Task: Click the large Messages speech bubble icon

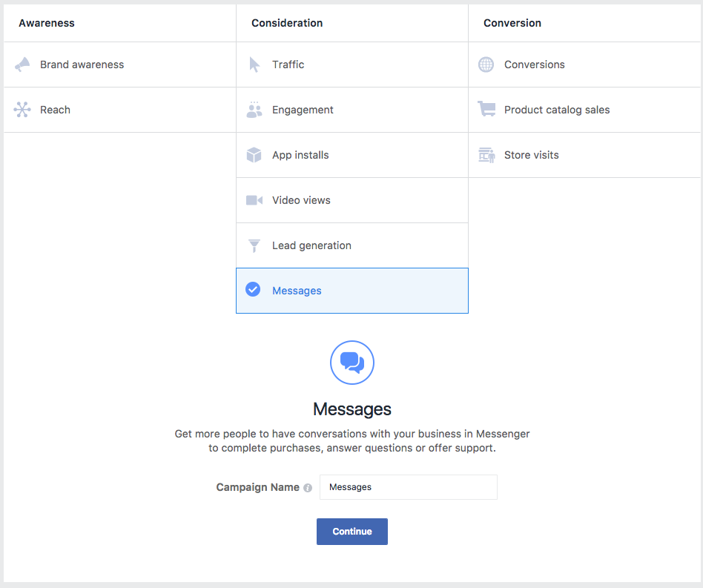Action: (x=351, y=363)
